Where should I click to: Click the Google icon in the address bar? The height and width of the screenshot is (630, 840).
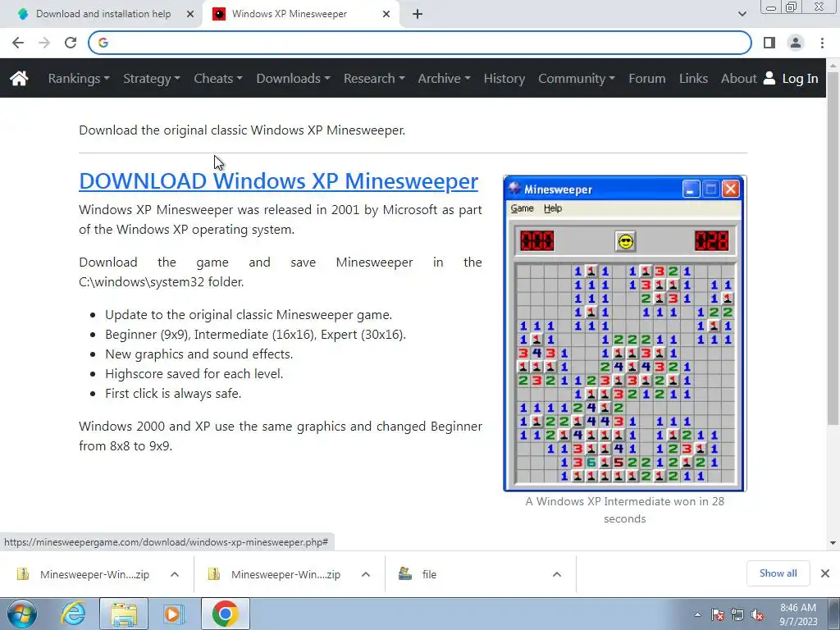click(103, 43)
